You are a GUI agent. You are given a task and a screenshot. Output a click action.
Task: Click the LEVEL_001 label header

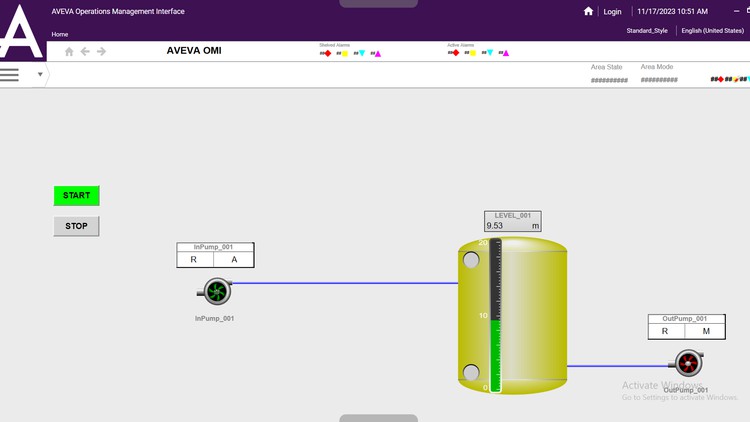coord(513,215)
